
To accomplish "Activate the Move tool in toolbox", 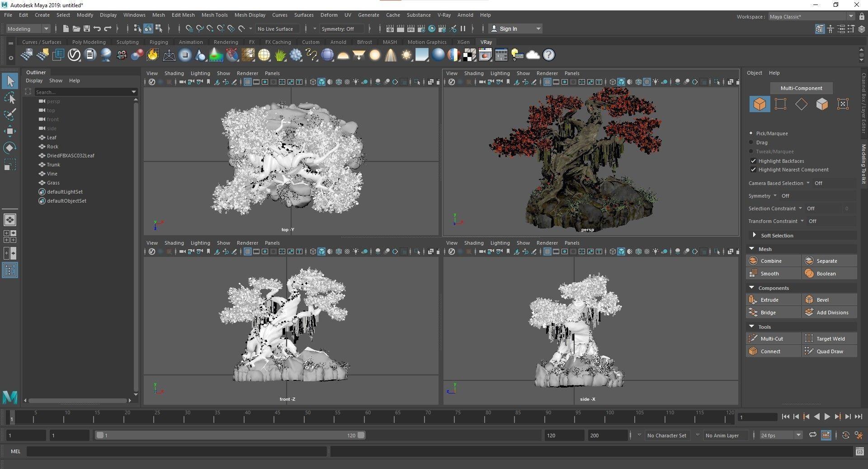I will pos(10,131).
